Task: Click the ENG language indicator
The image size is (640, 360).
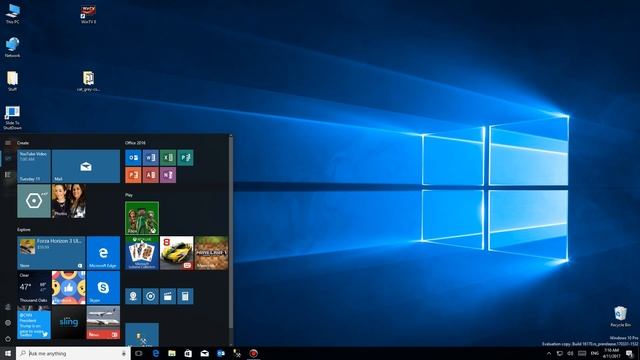Action: pyautogui.click(x=595, y=353)
